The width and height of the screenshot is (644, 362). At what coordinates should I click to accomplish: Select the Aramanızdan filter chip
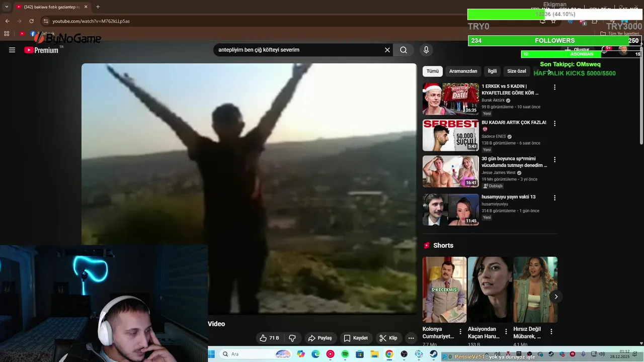pos(463,71)
